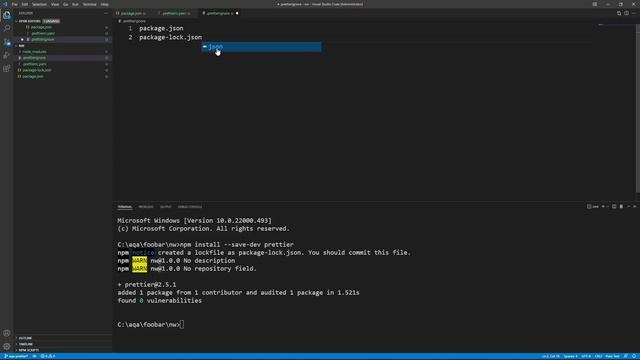Screen dimensions: 640x360
Task: Open the File menu
Action: click(x=15, y=4)
